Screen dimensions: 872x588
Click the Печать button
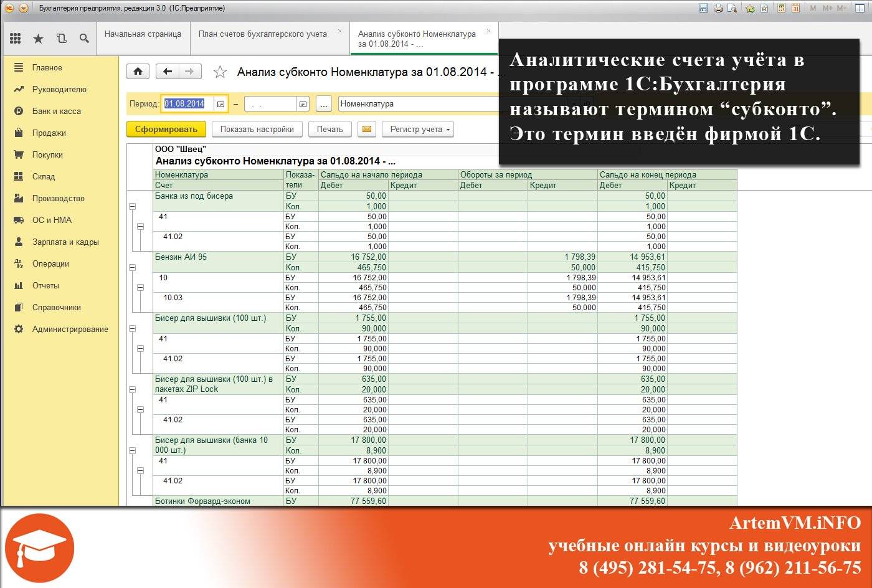click(329, 129)
